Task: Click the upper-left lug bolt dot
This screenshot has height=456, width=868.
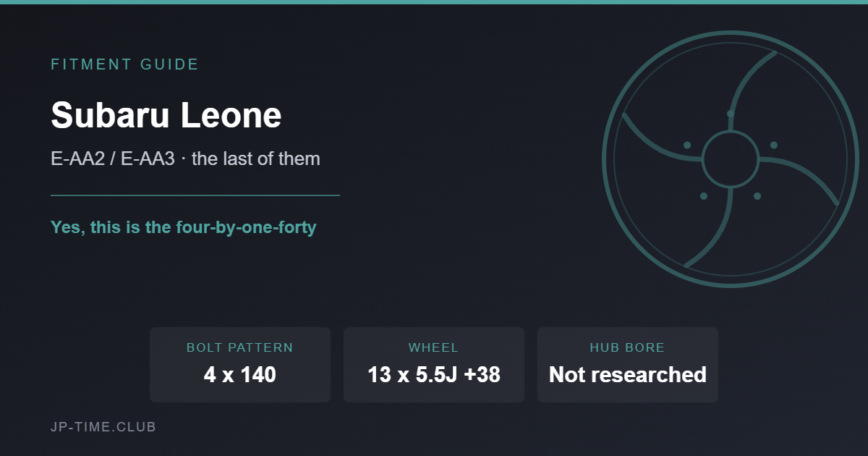Action: (x=687, y=145)
